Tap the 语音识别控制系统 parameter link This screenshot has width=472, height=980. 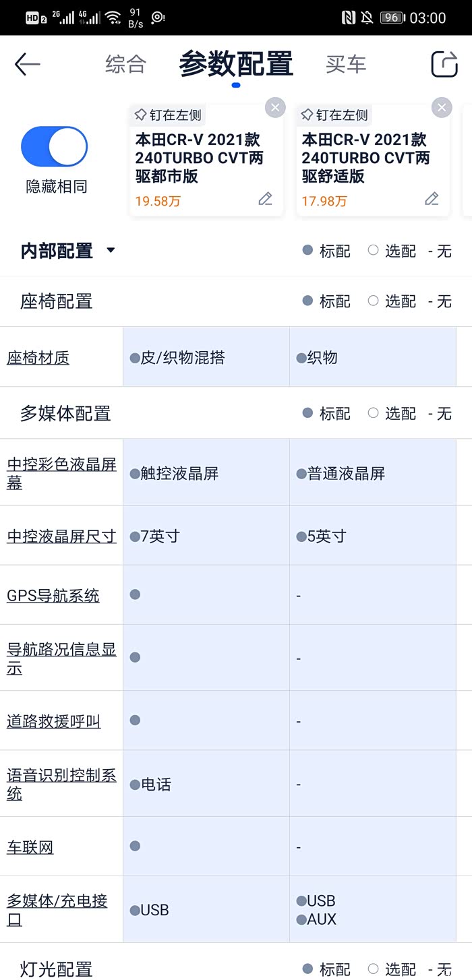[61, 784]
